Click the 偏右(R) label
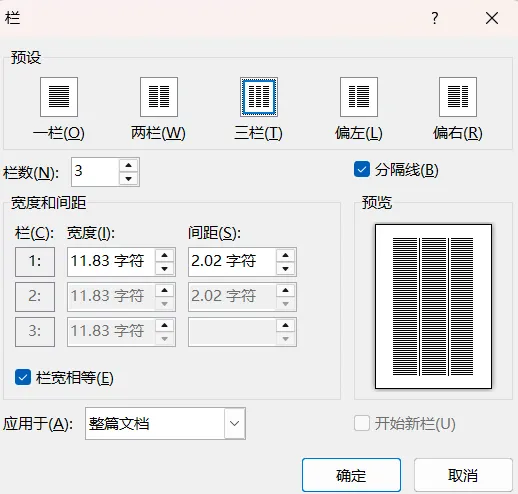 point(458,133)
